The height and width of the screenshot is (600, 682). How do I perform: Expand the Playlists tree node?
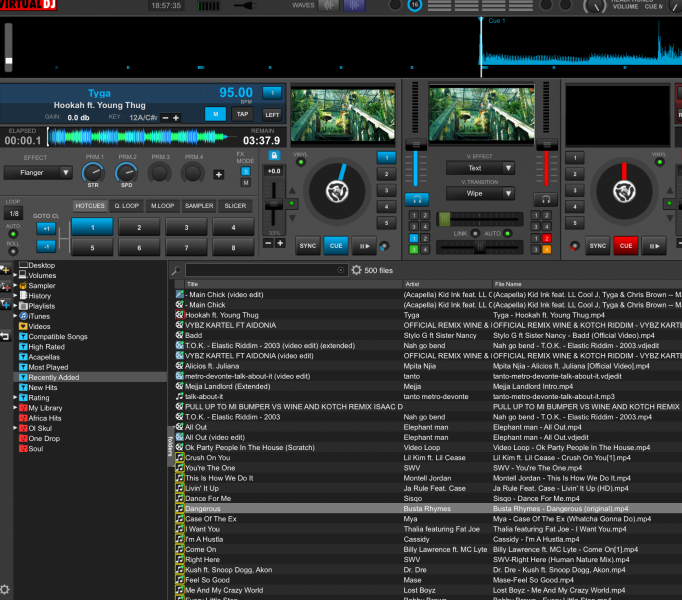(15, 306)
